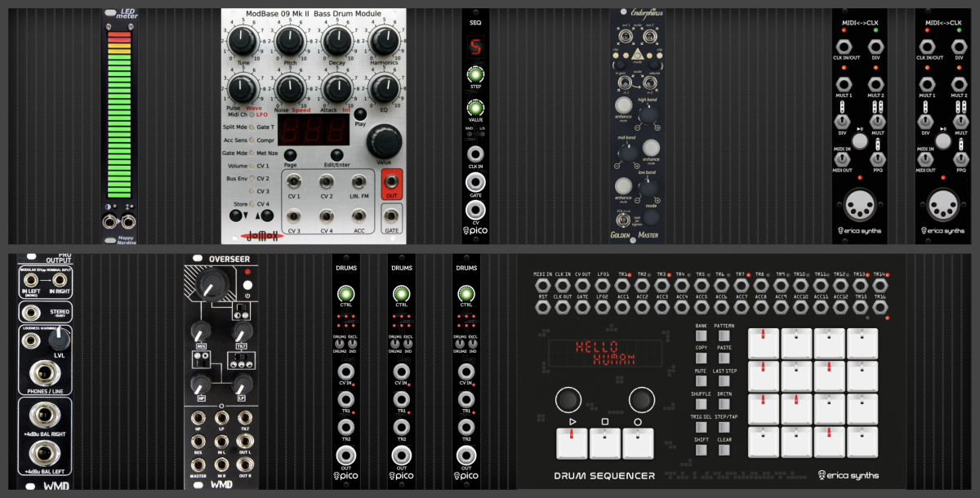Image resolution: width=980 pixels, height=498 pixels.
Task: Select the Pitch knob on ModBase 09
Action: 288,40
